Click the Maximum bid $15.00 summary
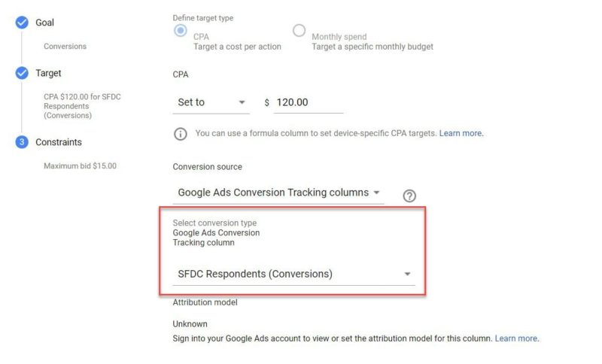Image resolution: width=602 pixels, height=364 pixels. pos(80,166)
